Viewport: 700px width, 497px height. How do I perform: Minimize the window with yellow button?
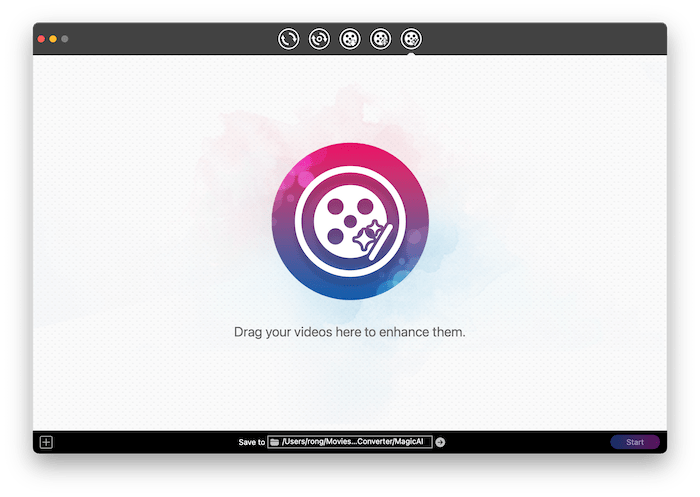point(53,39)
